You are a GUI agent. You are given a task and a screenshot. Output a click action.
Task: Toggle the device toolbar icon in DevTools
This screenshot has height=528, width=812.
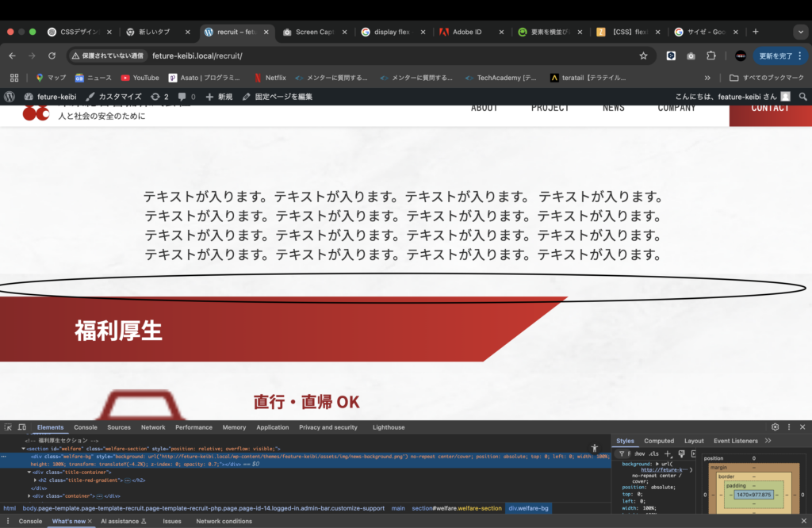coord(22,427)
